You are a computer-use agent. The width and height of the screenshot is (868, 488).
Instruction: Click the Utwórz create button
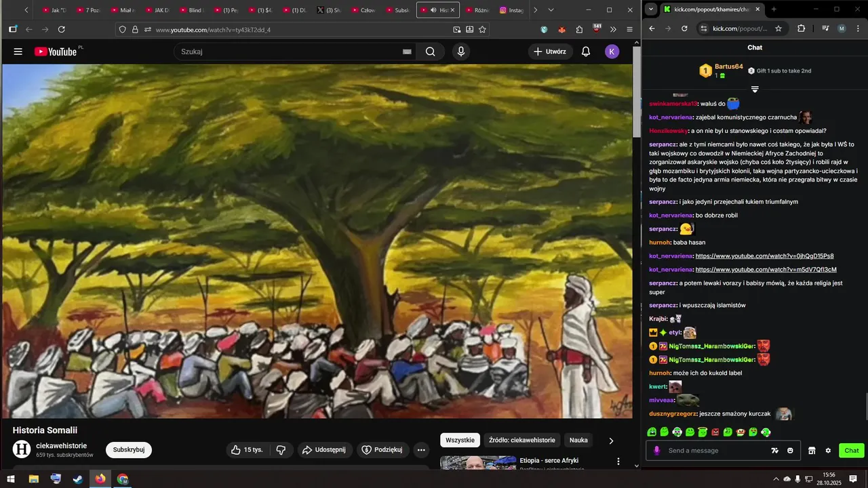550,52
